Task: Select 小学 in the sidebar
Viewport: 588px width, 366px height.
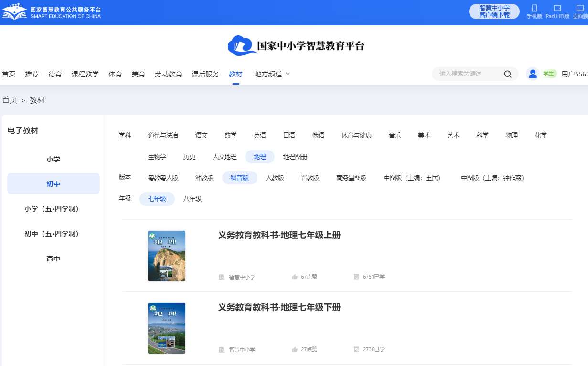Action: (x=53, y=159)
